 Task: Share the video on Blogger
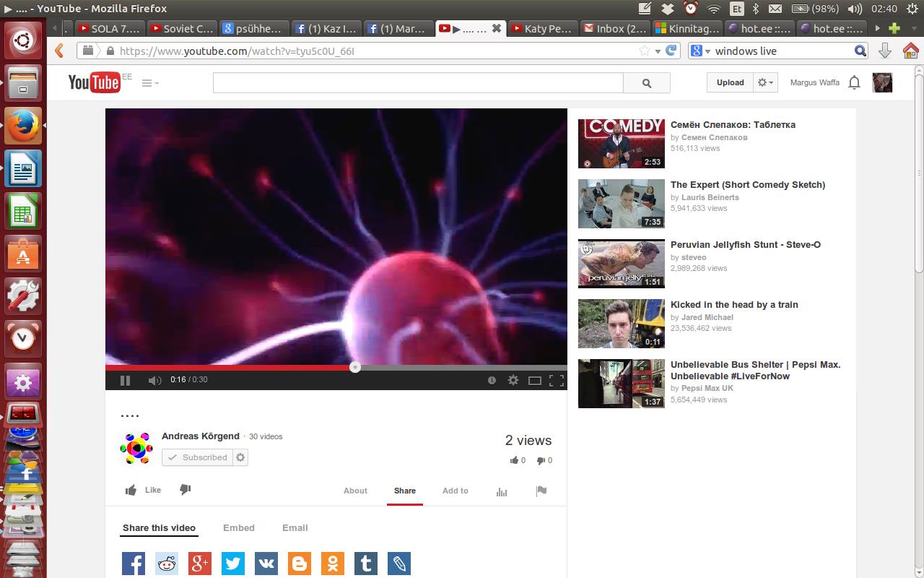(x=300, y=564)
